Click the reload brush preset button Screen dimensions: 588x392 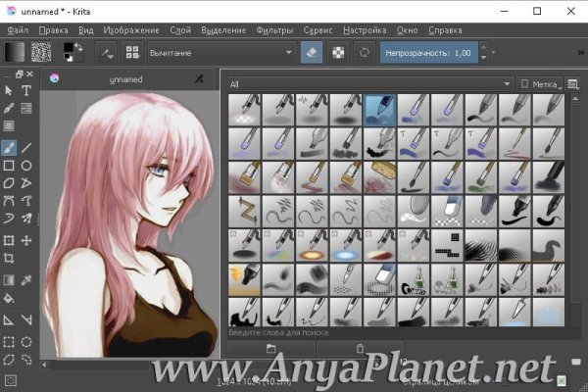pos(365,53)
